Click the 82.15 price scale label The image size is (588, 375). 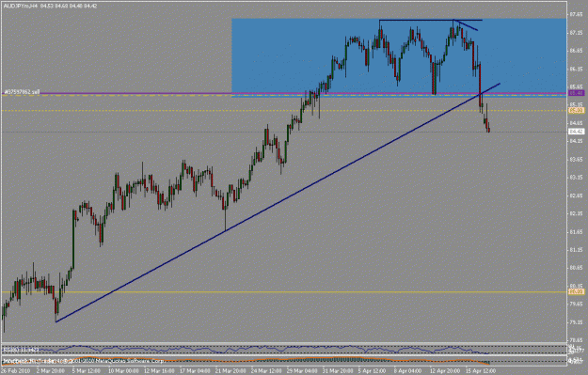(576, 213)
